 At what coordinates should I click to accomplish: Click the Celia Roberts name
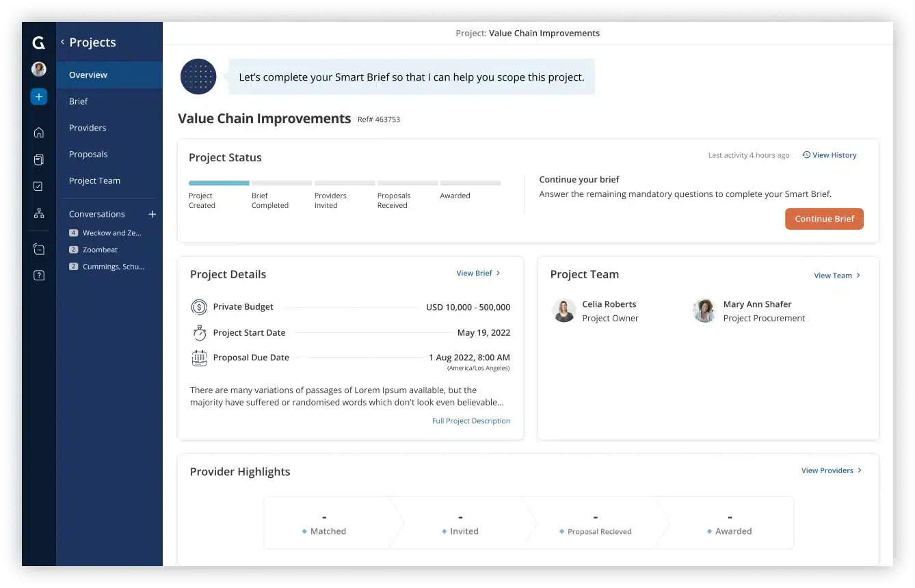[609, 304]
